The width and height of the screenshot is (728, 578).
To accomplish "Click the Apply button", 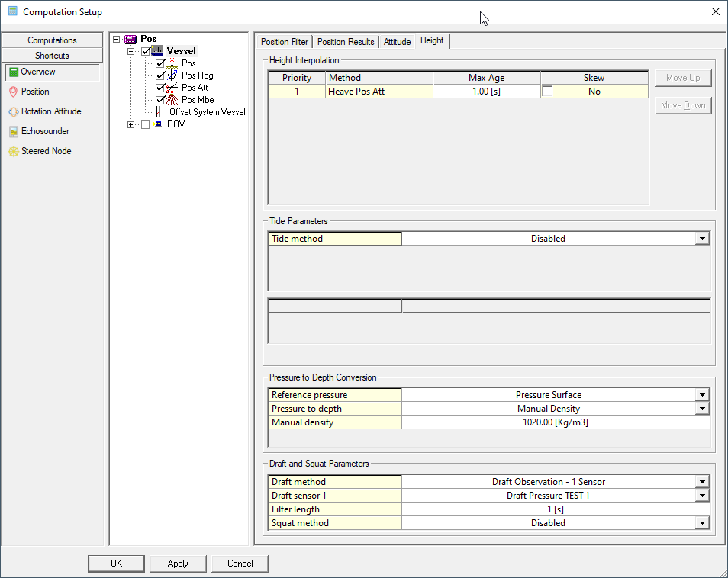I will click(x=178, y=564).
